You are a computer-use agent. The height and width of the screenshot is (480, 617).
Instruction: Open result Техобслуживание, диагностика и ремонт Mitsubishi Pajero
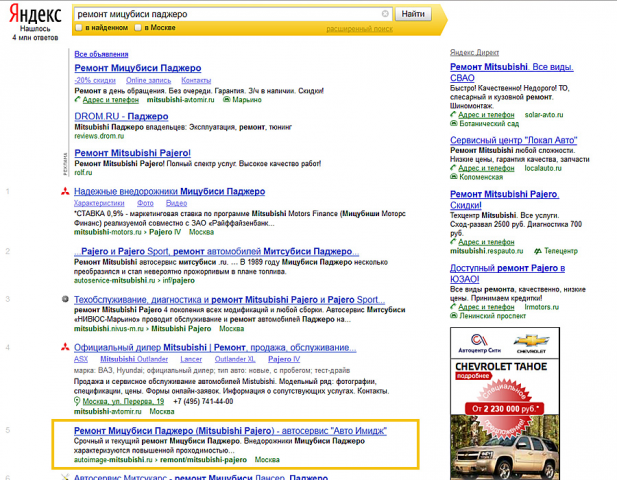(x=229, y=300)
